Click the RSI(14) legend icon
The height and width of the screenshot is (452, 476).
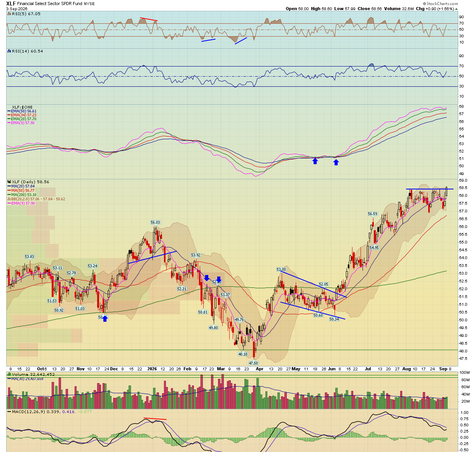point(9,51)
